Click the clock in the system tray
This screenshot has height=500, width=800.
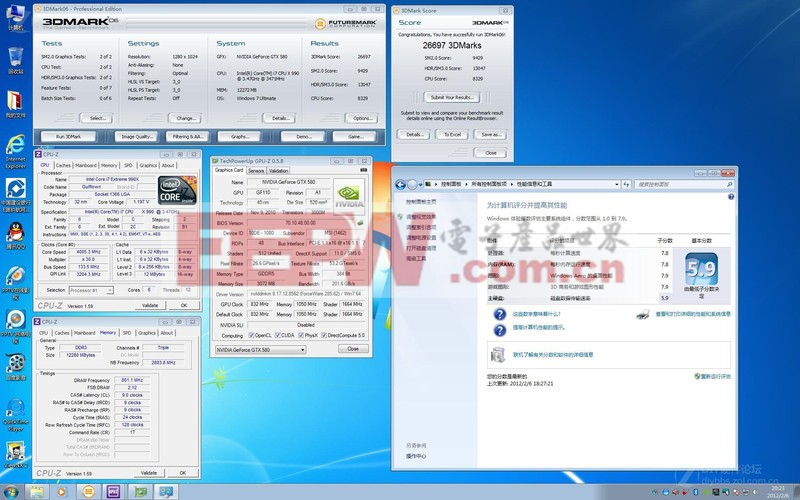coord(778,492)
